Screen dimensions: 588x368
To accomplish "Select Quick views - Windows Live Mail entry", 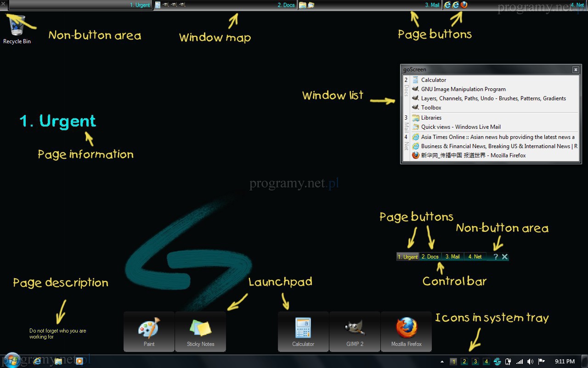I will point(460,127).
